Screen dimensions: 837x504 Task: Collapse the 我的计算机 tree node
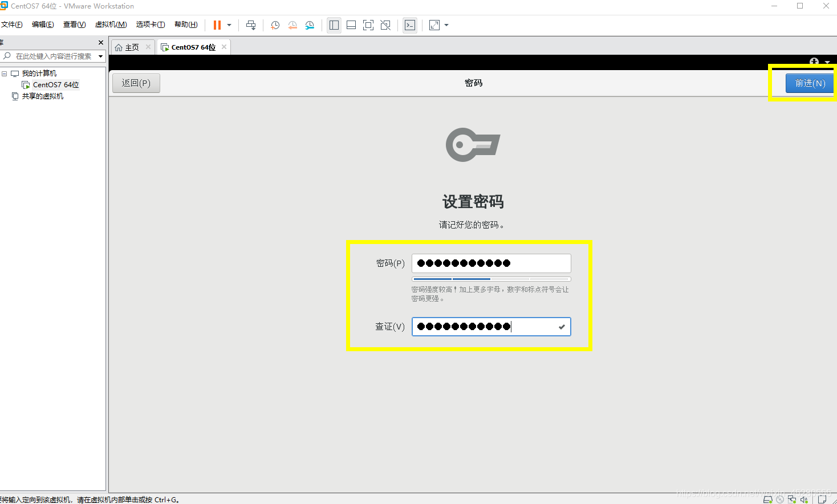[x=5, y=74]
